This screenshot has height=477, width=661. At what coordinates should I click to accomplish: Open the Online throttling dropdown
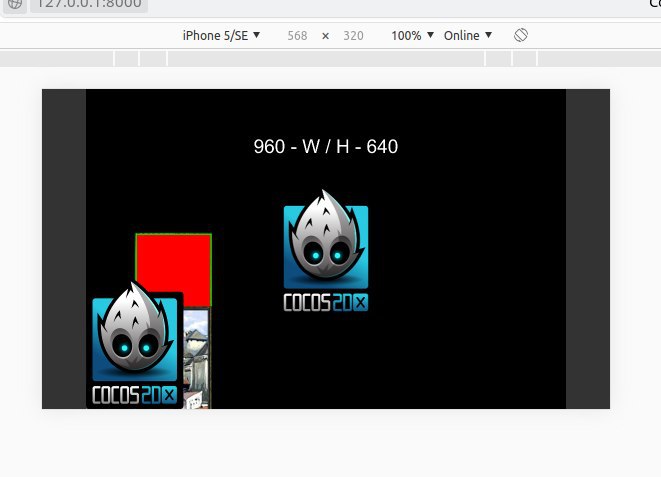coord(468,35)
